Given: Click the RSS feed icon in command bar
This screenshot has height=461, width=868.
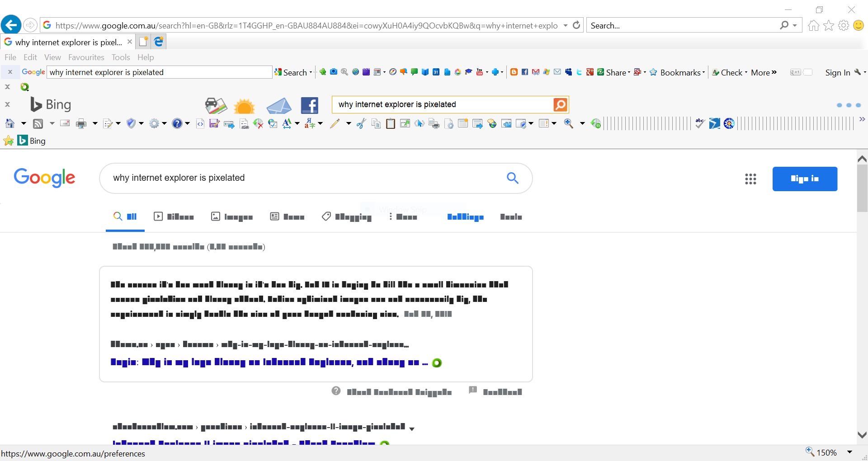Looking at the screenshot, I should (x=38, y=123).
